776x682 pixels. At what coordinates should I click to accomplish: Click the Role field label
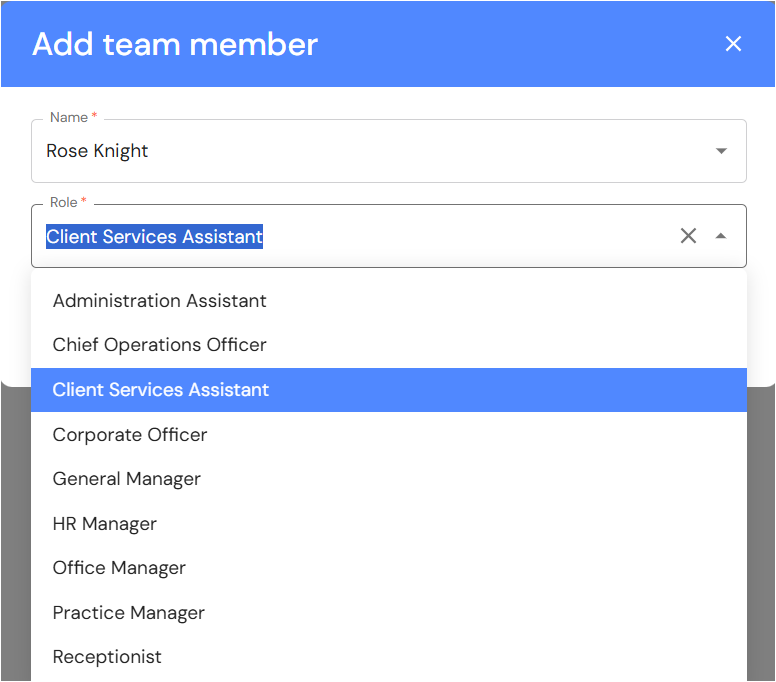pos(63,203)
